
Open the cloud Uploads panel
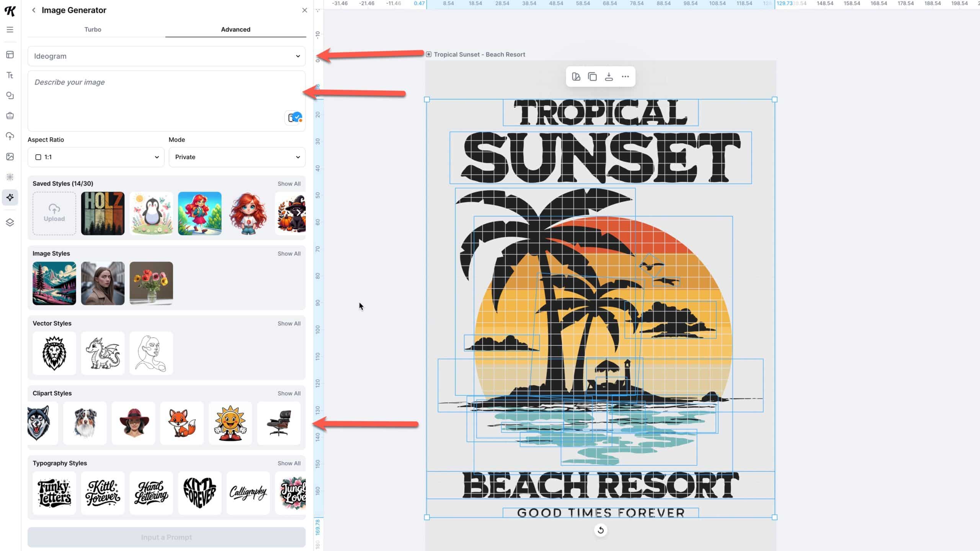(x=10, y=136)
